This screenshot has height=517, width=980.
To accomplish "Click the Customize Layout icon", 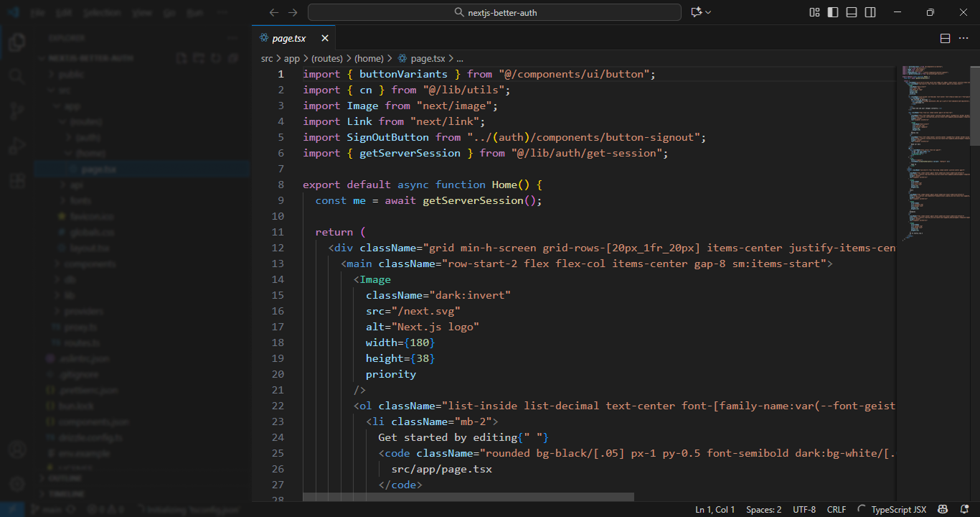I will [814, 12].
